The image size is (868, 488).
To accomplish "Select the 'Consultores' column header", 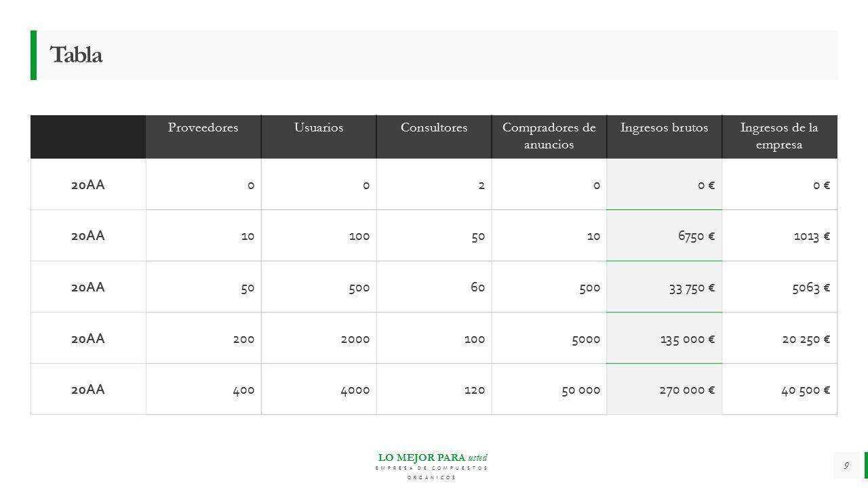I will point(434,136).
